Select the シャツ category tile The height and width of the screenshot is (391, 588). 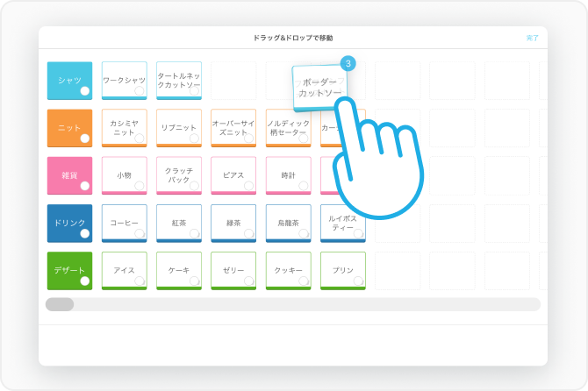pyautogui.click(x=69, y=80)
